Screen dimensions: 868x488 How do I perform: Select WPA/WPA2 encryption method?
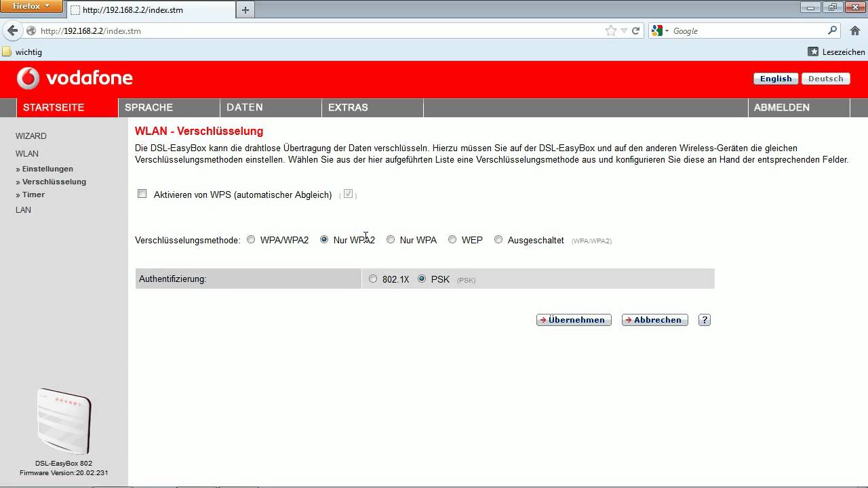point(251,239)
